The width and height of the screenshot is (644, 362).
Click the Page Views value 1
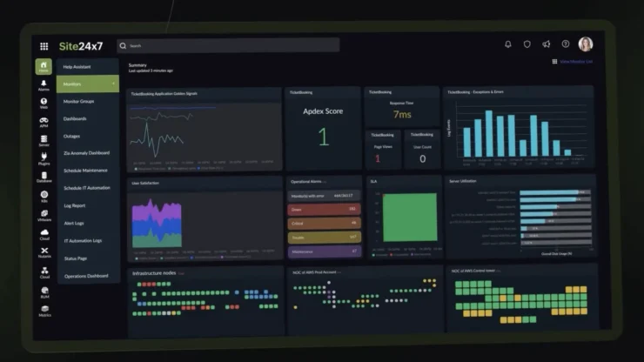(378, 158)
